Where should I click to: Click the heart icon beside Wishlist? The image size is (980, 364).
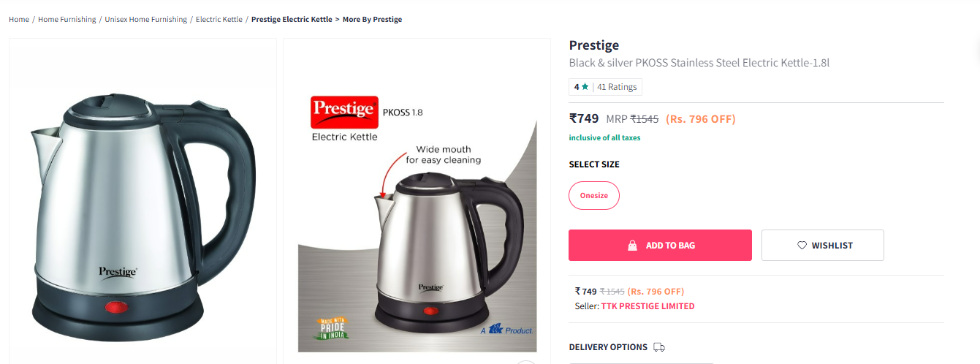[x=802, y=246]
